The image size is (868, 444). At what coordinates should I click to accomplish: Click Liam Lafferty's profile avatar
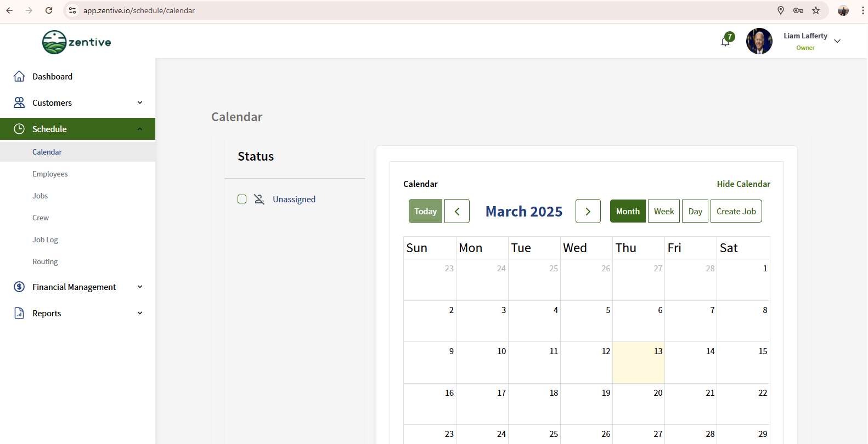point(759,41)
